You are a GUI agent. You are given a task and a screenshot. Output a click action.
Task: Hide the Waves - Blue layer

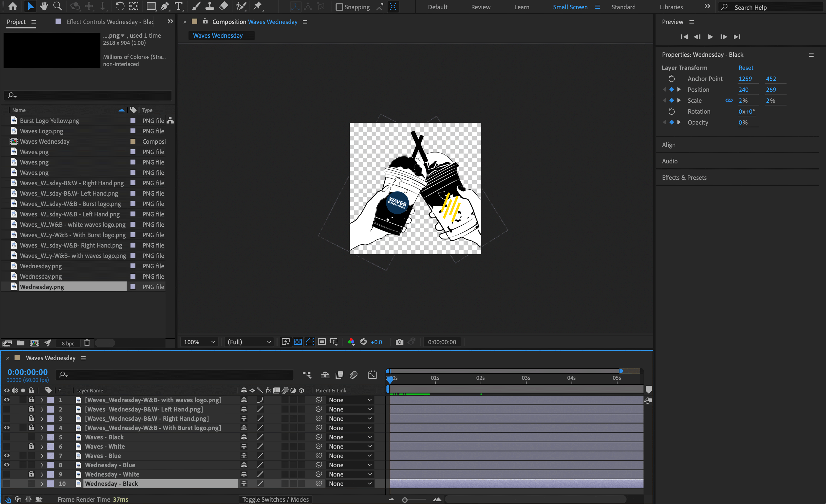point(7,455)
